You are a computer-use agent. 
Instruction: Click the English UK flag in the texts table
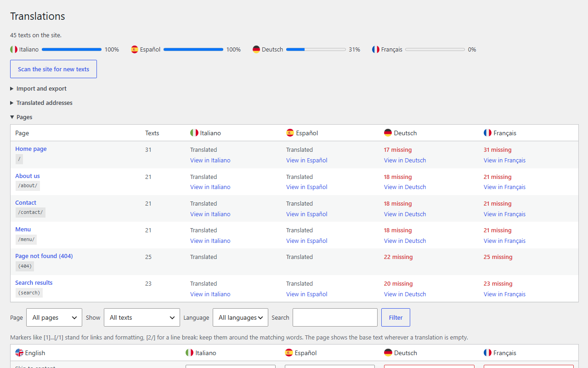(x=19, y=353)
